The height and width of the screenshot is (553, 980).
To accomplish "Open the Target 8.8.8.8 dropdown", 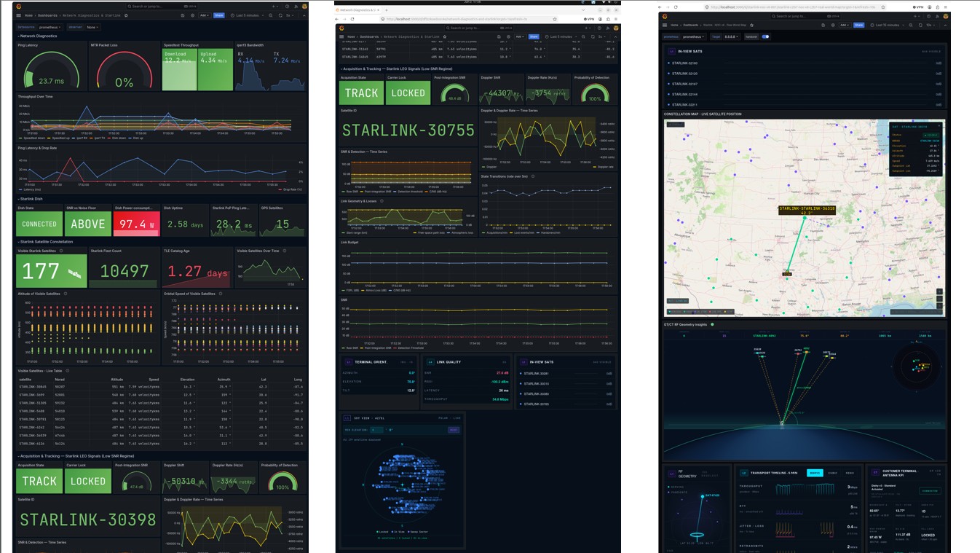I will [x=733, y=36].
